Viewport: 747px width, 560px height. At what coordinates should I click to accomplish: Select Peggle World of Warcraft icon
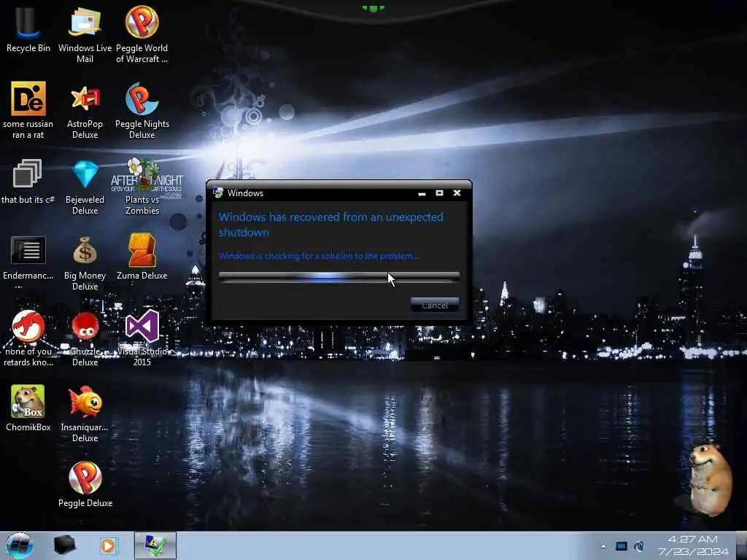pos(142,34)
